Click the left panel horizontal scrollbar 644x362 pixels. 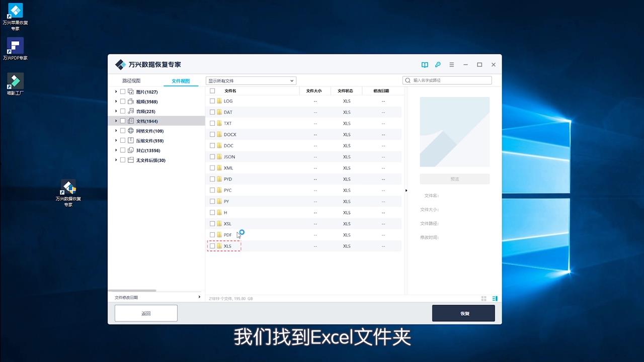pos(132,291)
